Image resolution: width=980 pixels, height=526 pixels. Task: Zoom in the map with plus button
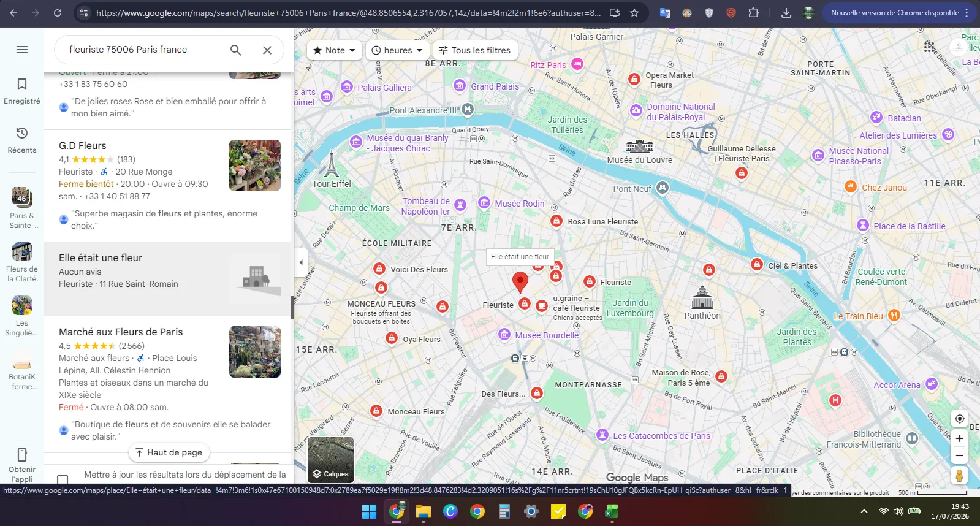tap(960, 438)
